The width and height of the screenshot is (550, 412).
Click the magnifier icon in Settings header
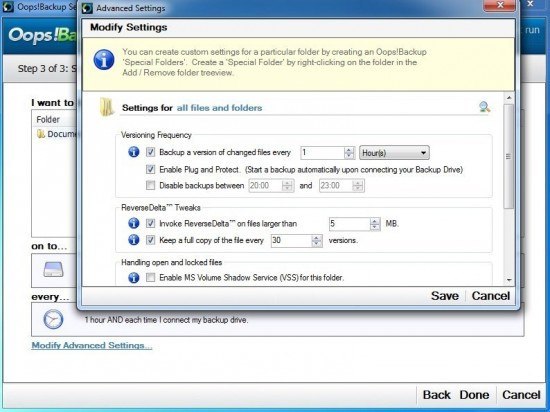click(484, 107)
